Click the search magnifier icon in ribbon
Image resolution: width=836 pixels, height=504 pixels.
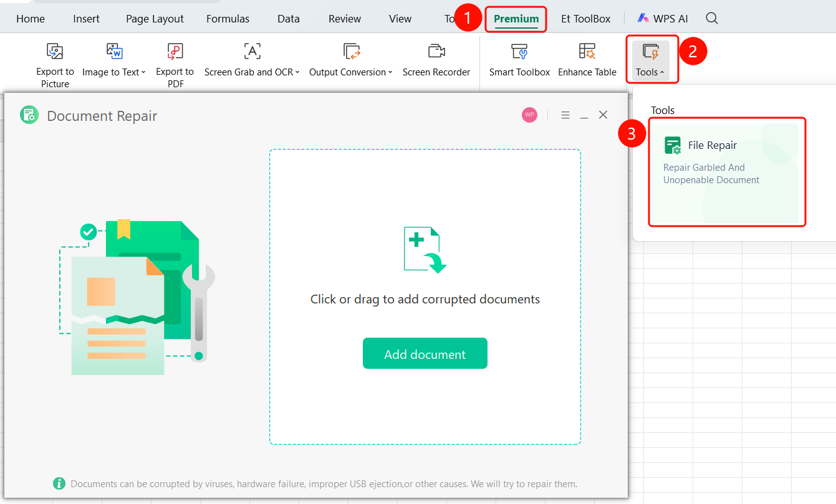tap(712, 19)
